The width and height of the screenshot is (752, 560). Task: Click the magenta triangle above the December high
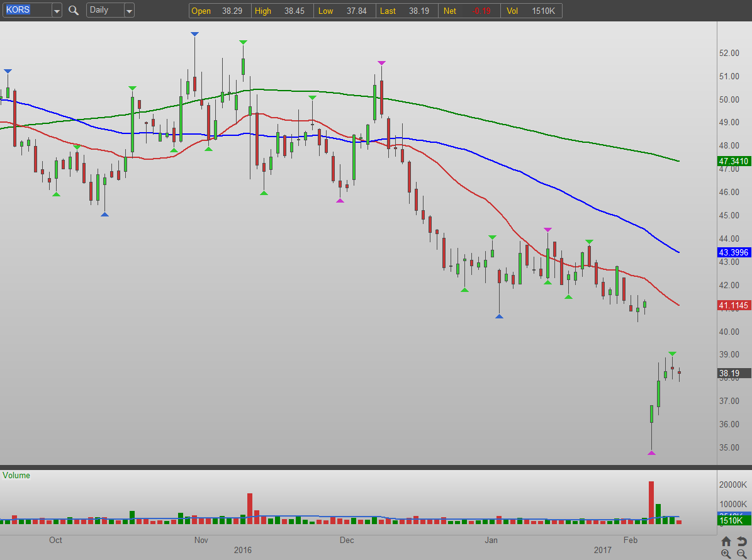(x=381, y=63)
